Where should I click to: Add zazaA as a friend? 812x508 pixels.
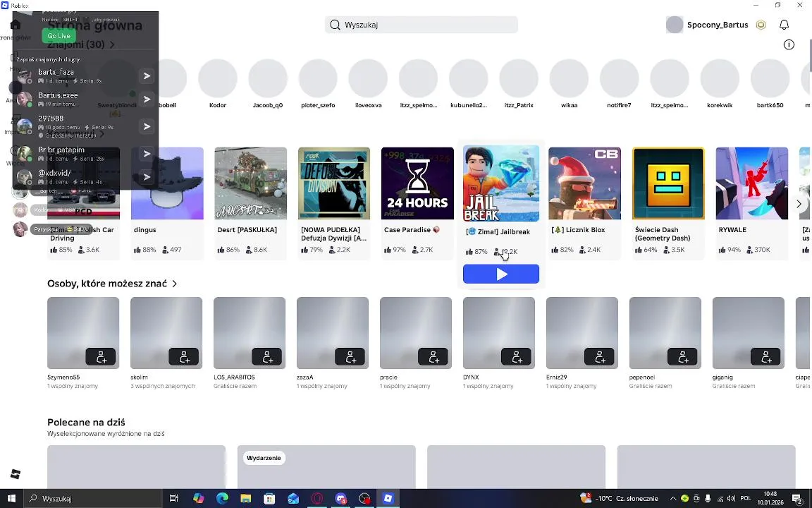coord(350,356)
